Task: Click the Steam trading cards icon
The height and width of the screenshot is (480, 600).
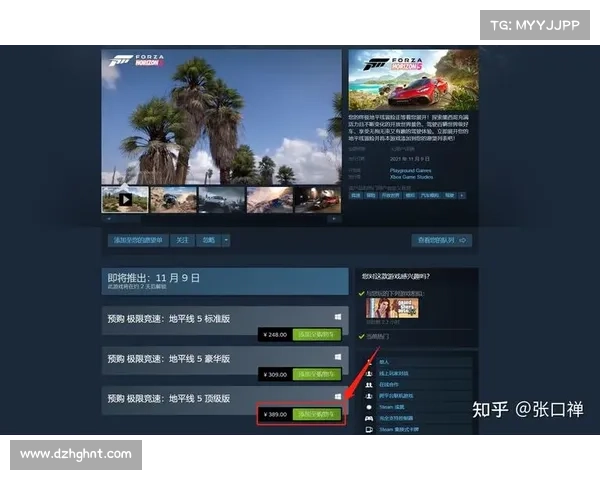Action: (x=369, y=429)
